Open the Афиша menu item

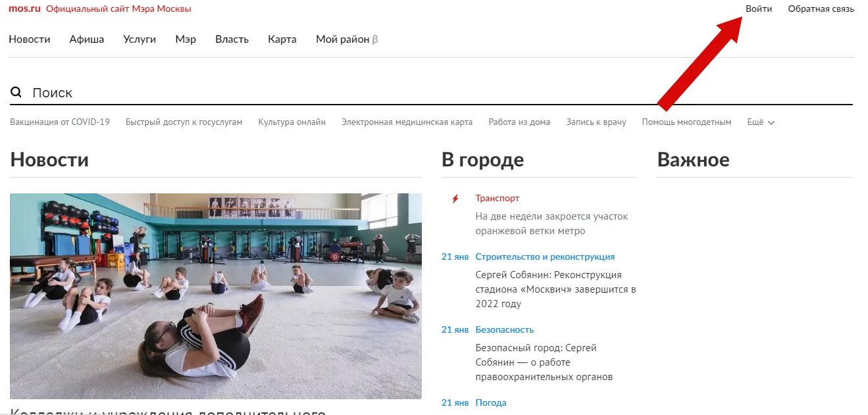pos(87,39)
